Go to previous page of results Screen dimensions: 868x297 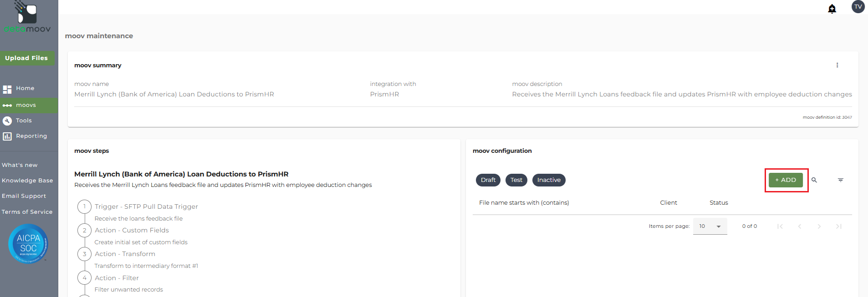coord(800,226)
